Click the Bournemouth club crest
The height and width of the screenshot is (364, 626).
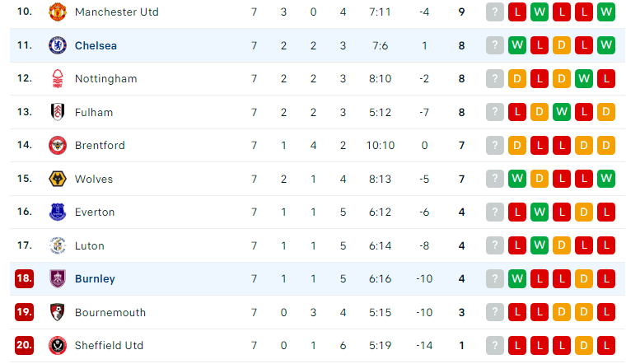[x=58, y=312]
